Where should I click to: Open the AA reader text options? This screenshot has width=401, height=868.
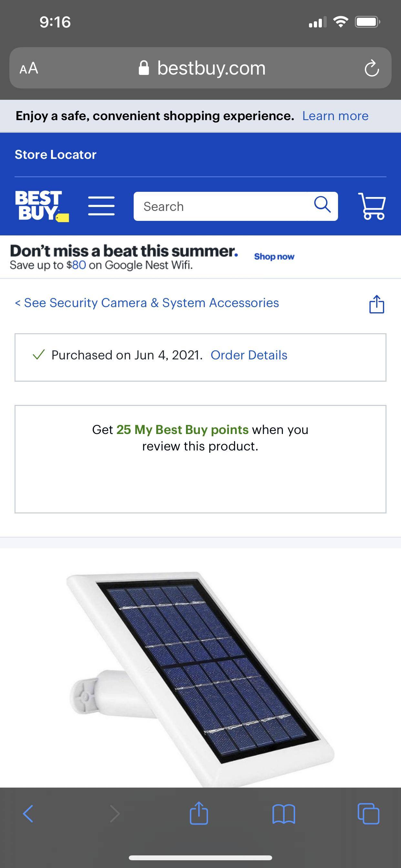pos(29,68)
